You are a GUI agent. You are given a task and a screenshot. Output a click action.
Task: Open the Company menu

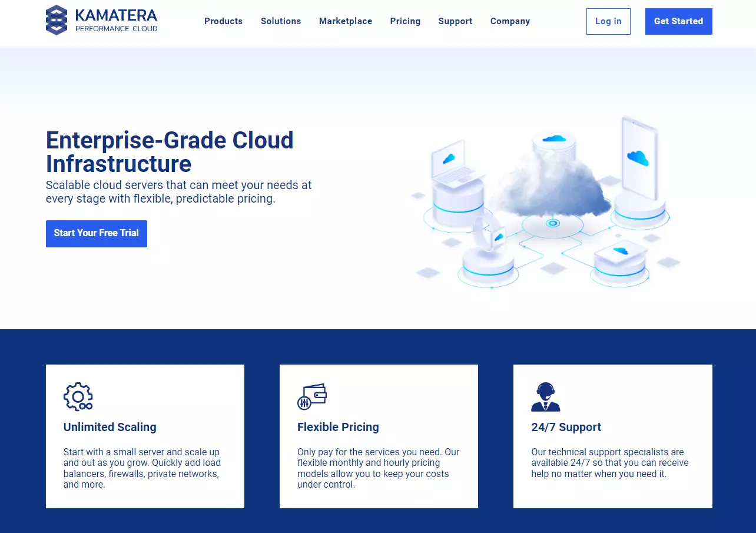[x=510, y=21]
